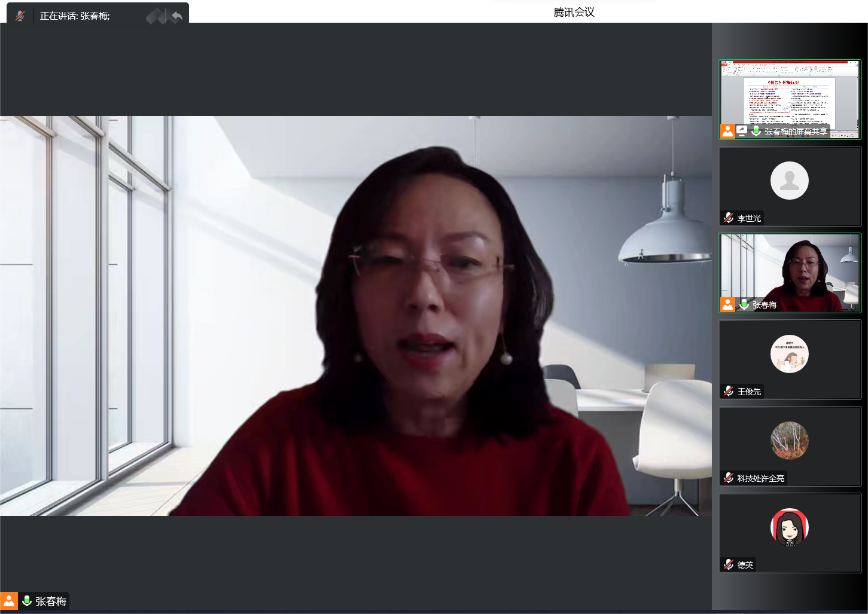Screen dimensions: 868x614
Task: Select 李世光's participant tile avatar
Action: coord(789,181)
